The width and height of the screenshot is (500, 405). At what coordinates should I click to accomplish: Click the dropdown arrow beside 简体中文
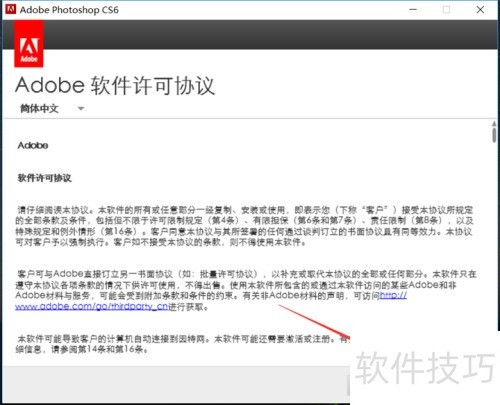click(81, 109)
